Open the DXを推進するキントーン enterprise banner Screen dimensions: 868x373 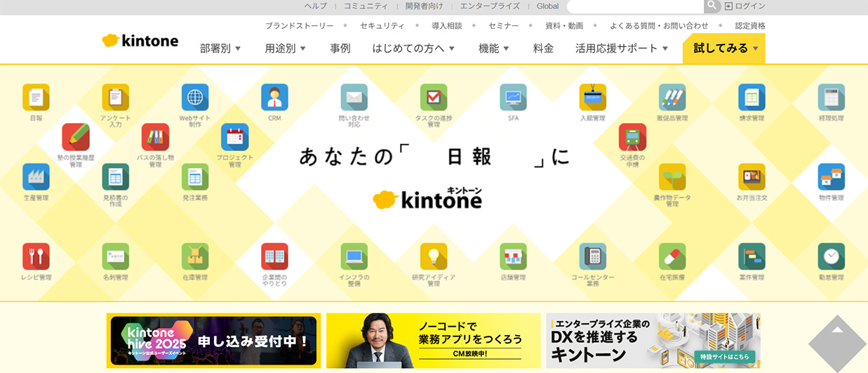[653, 341]
